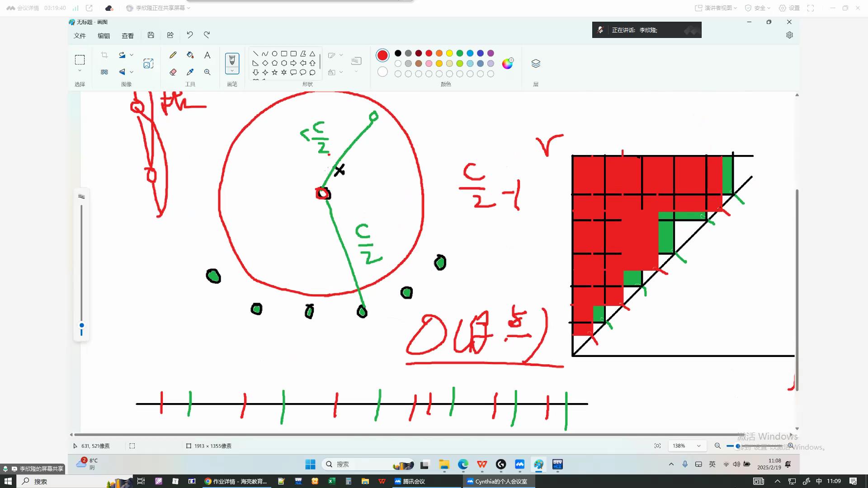
Task: Select the Magnifier zoom tool
Action: (x=207, y=72)
